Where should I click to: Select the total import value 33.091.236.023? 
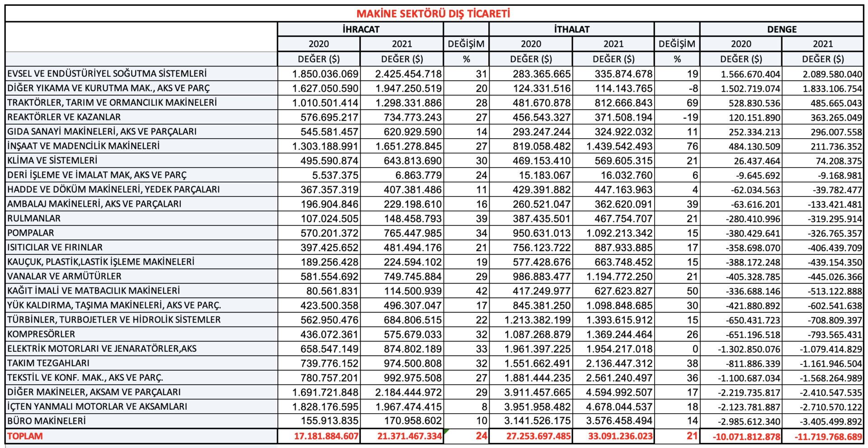click(620, 436)
